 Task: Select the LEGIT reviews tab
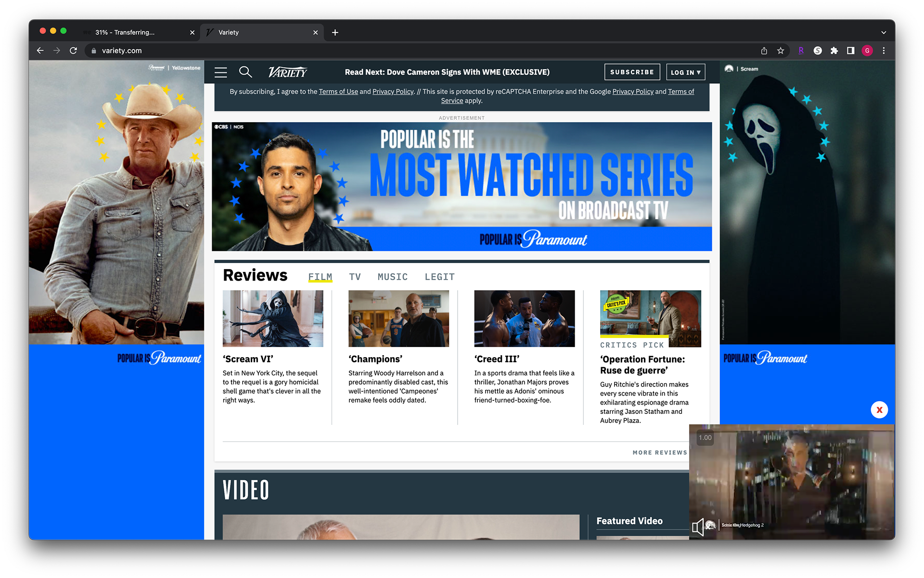439,277
